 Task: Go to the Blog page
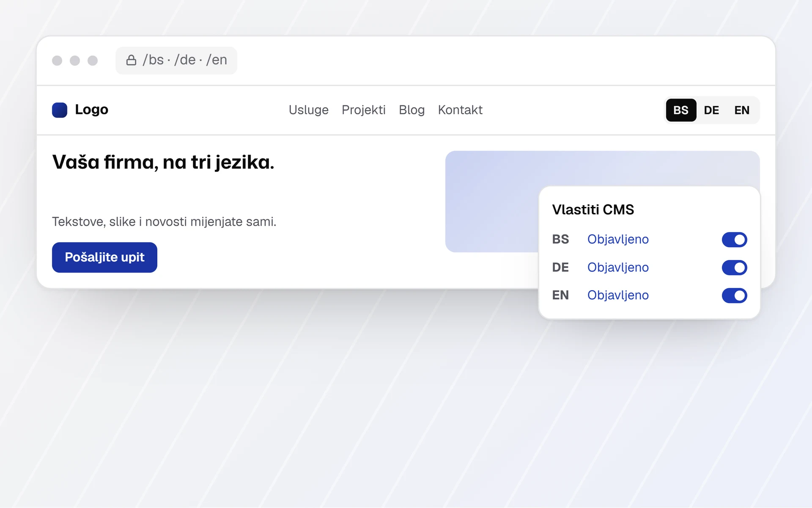click(x=411, y=110)
